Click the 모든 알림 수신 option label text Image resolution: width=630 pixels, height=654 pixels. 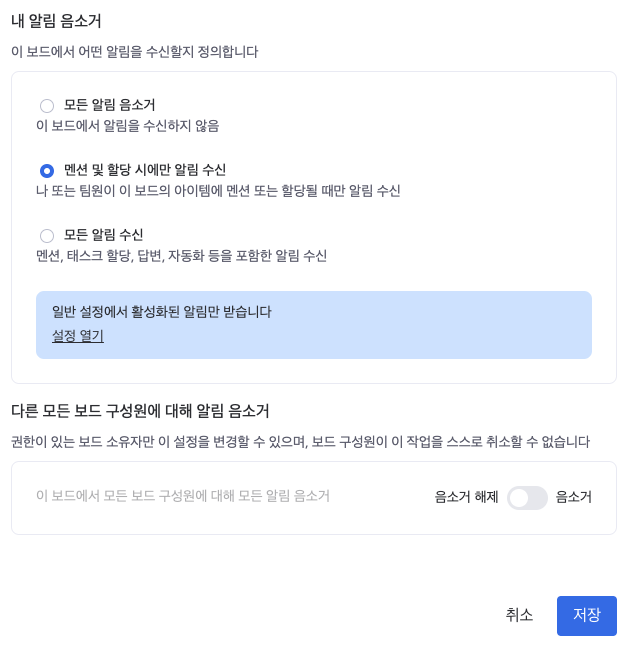click(x=103, y=235)
